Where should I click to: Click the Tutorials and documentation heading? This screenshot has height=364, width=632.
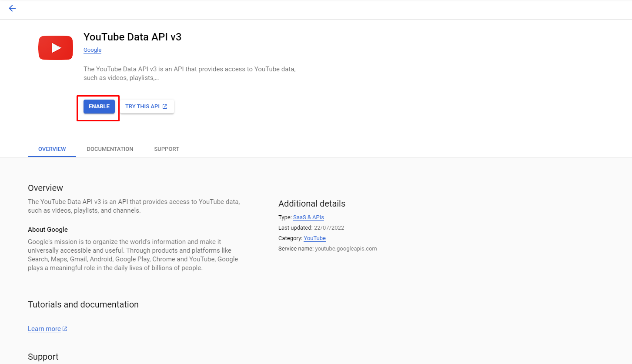pos(83,304)
